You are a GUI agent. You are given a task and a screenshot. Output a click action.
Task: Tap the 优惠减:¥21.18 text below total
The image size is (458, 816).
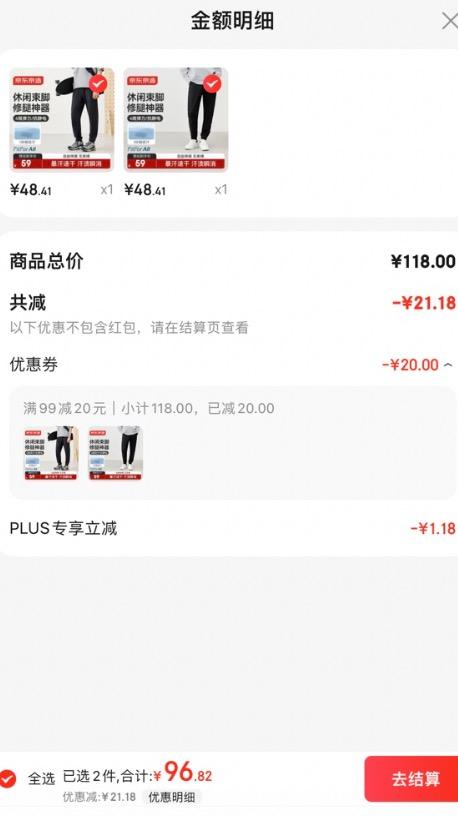pos(99,797)
